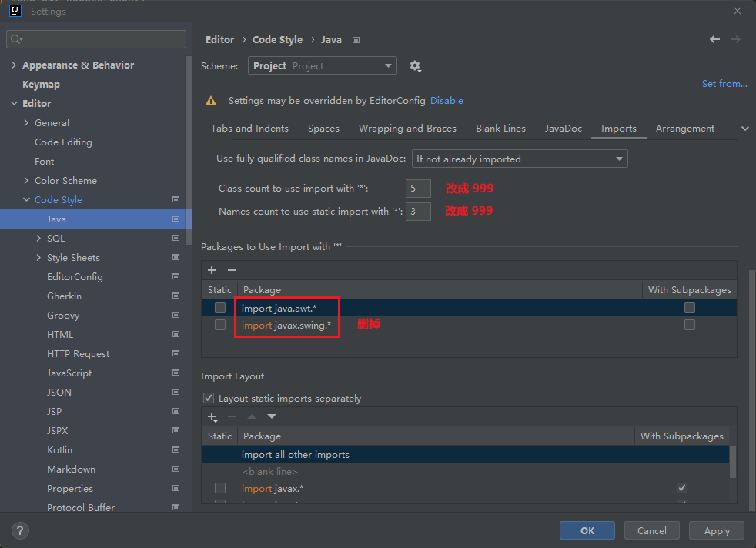Open the Scheme dropdown showing Project
Image resolution: width=756 pixels, height=548 pixels.
322,66
